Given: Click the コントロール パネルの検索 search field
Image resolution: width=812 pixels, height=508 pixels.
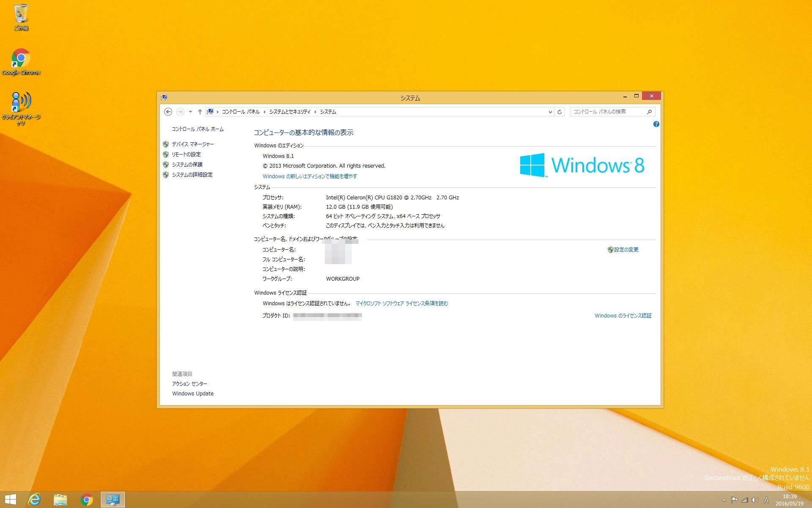Looking at the screenshot, I should pyautogui.click(x=607, y=112).
